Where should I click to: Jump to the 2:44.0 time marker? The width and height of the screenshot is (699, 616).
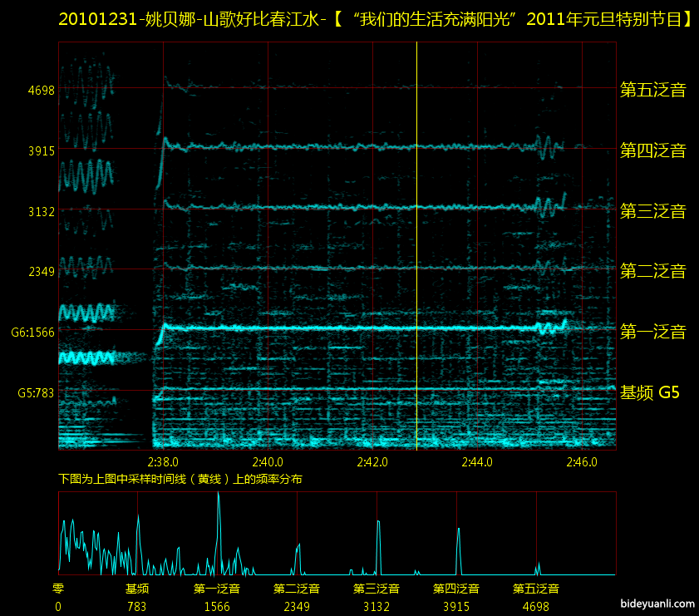click(477, 461)
